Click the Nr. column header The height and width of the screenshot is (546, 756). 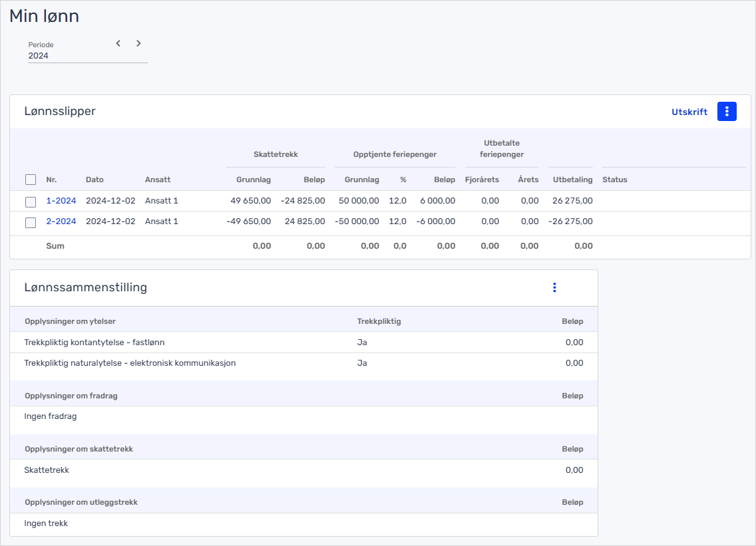(x=52, y=180)
